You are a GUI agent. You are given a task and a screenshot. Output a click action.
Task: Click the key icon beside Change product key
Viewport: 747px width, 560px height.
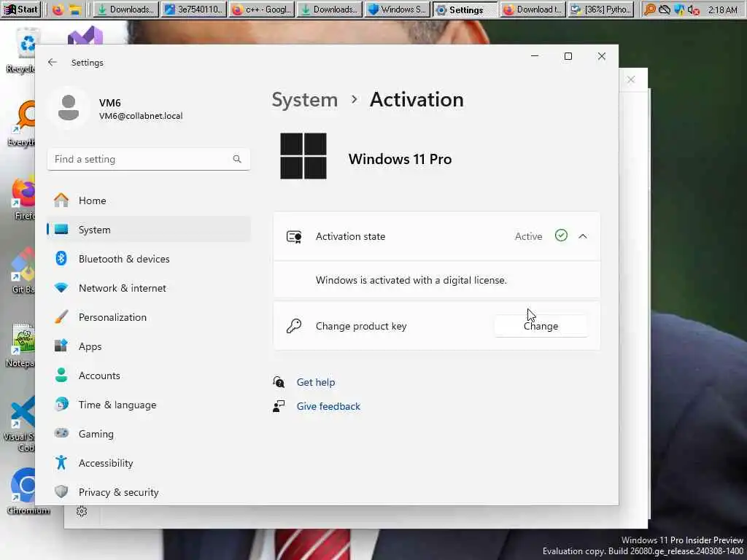[x=294, y=326]
